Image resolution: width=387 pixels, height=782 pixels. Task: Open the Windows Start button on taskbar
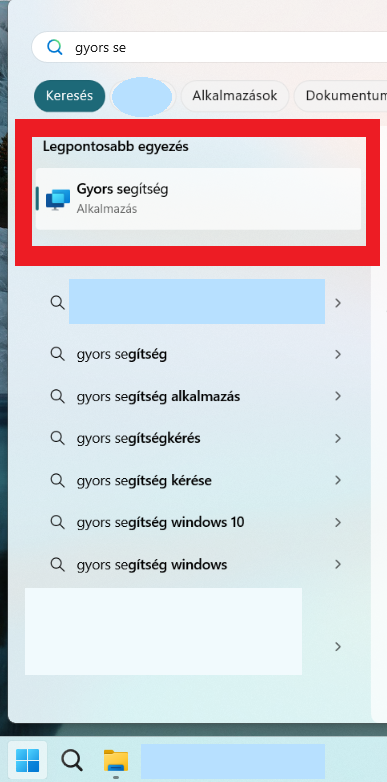(27, 761)
